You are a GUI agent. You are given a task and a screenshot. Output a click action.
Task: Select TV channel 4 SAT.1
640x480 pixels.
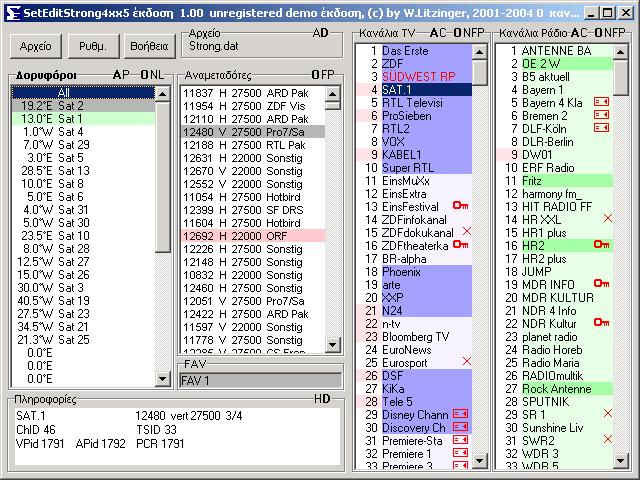(414, 90)
